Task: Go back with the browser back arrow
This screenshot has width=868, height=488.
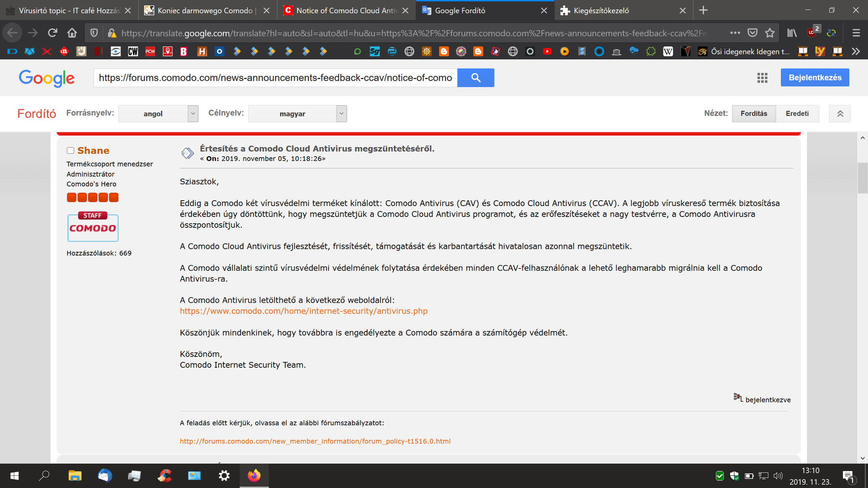Action: coord(13,33)
